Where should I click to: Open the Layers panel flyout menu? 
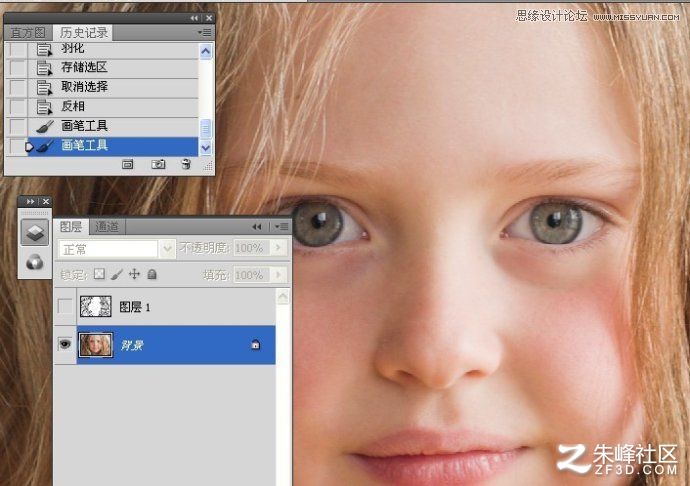click(282, 227)
